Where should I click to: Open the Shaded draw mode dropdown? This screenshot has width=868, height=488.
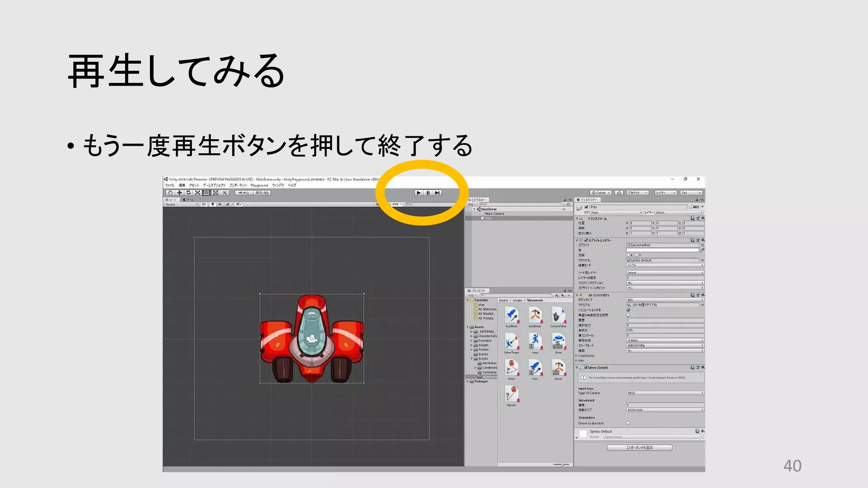(x=181, y=205)
